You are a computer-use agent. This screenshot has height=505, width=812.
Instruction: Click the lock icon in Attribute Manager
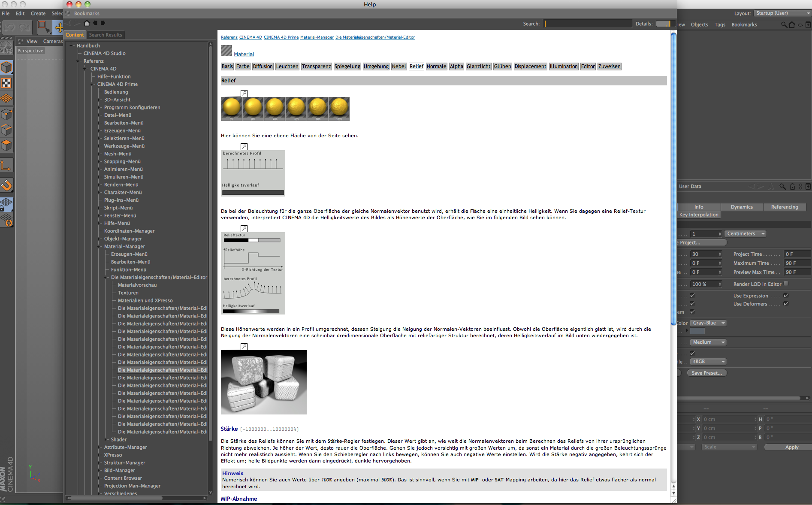click(x=792, y=186)
